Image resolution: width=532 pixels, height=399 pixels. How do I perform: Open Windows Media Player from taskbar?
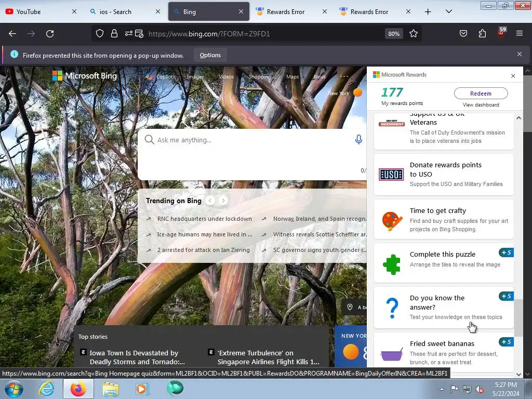(x=142, y=389)
